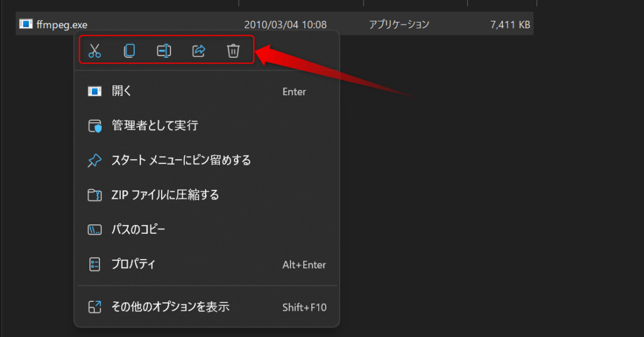Screen dimensions: 644x337
Task: Click the properties icon beside プロパティ
Action: click(x=94, y=264)
